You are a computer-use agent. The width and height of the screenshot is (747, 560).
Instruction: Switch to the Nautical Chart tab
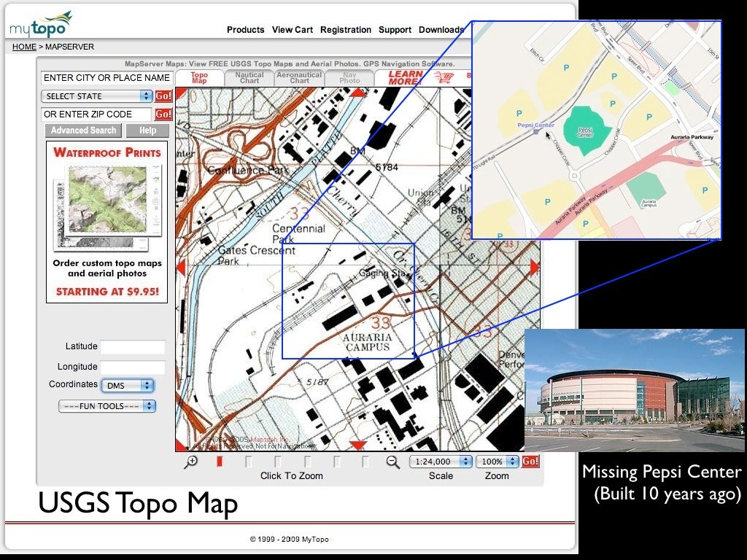coord(249,77)
